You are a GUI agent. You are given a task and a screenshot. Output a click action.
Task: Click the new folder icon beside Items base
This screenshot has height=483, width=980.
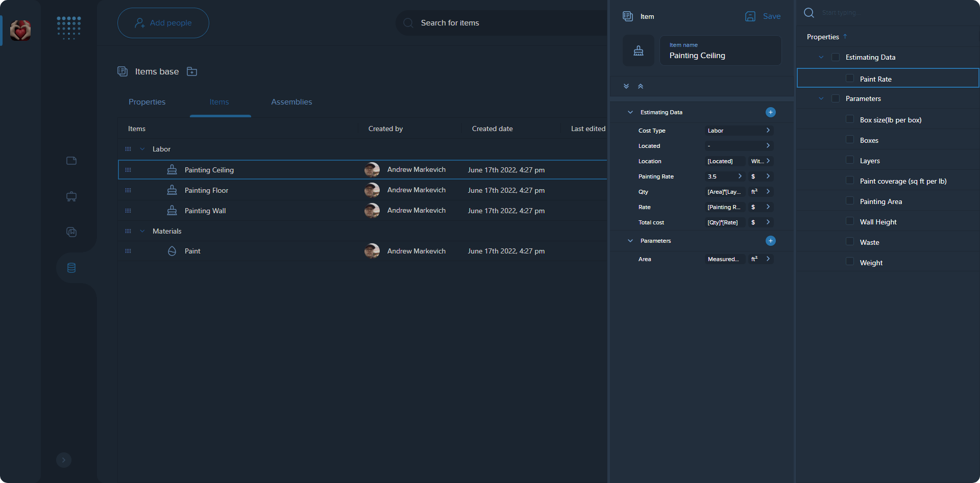pyautogui.click(x=192, y=71)
